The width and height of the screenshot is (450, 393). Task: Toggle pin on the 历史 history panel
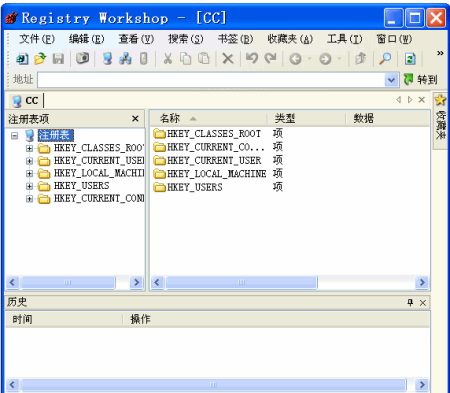[x=410, y=302]
